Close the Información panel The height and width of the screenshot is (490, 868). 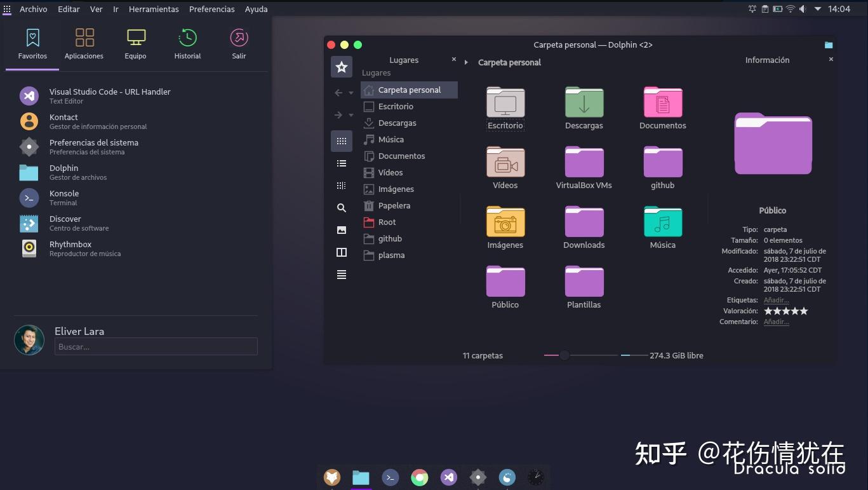tap(831, 59)
